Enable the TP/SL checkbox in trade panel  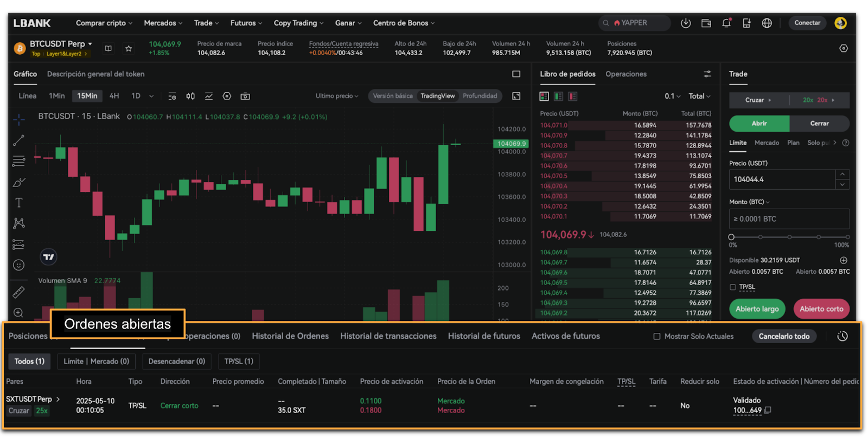[733, 287]
